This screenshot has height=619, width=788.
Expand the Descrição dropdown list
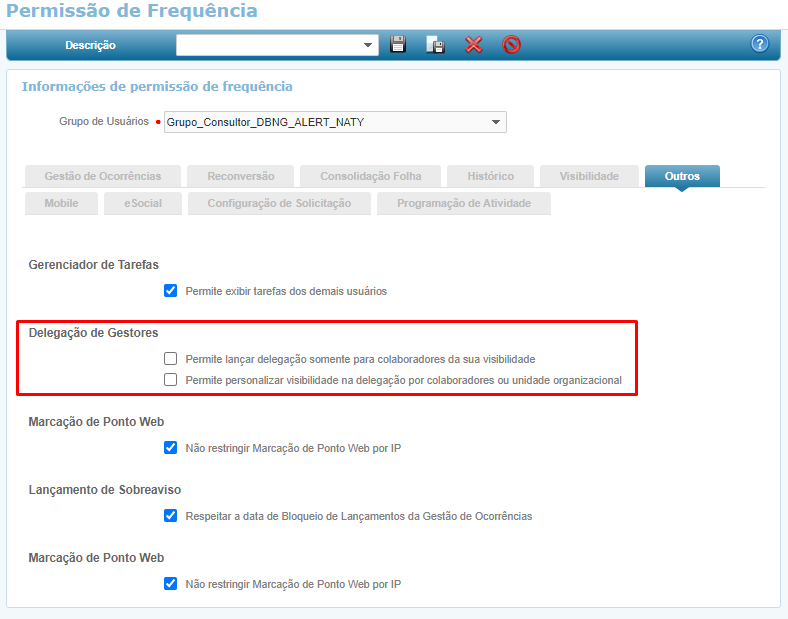(368, 45)
